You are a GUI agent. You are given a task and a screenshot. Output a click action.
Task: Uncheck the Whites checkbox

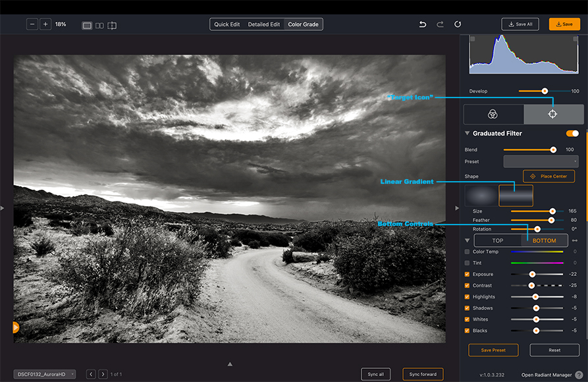point(467,319)
